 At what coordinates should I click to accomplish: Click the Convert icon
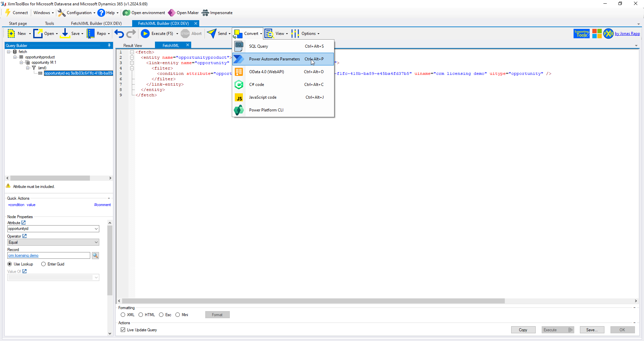tap(238, 34)
